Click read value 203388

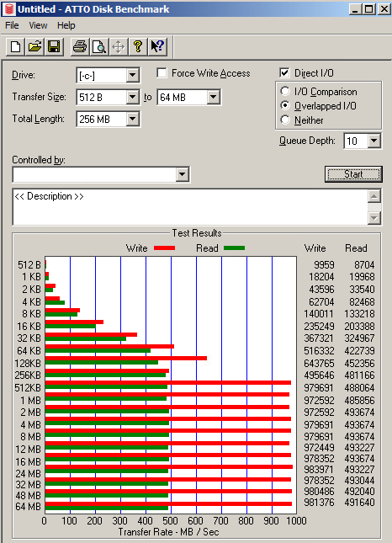tap(359, 326)
